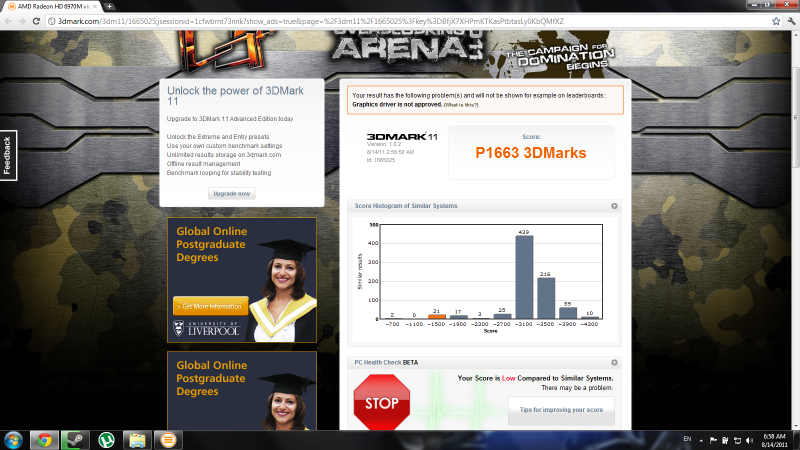Select the AMD Radeon HD 6970M tab

[x=50, y=7]
